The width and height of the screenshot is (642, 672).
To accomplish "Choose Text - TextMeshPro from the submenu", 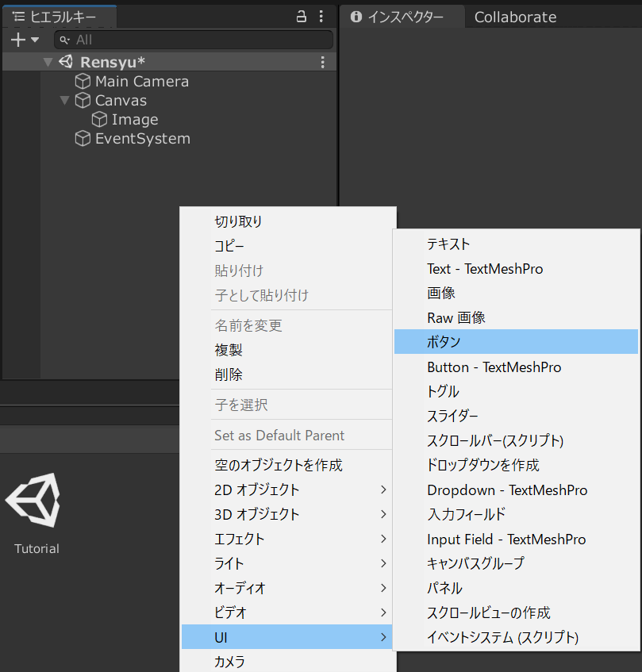I will [x=485, y=269].
